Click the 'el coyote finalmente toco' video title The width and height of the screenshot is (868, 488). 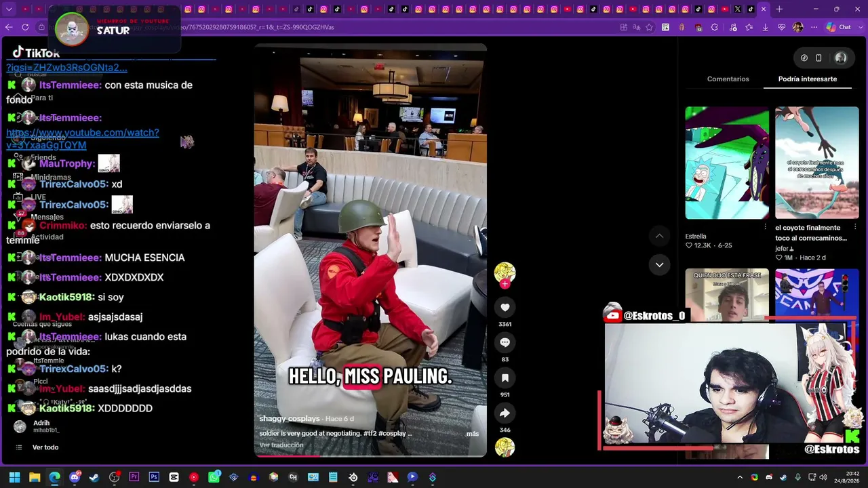(x=811, y=233)
